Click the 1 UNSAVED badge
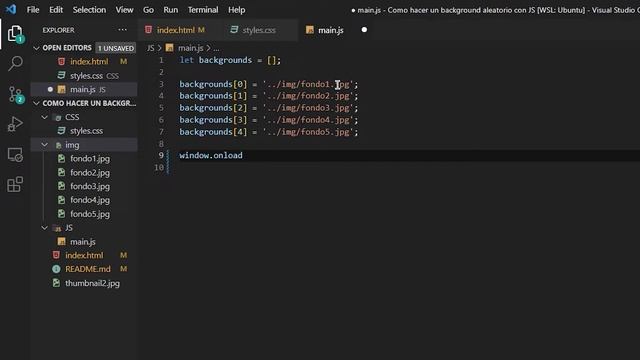Viewport: 640px width, 360px height. pos(116,48)
